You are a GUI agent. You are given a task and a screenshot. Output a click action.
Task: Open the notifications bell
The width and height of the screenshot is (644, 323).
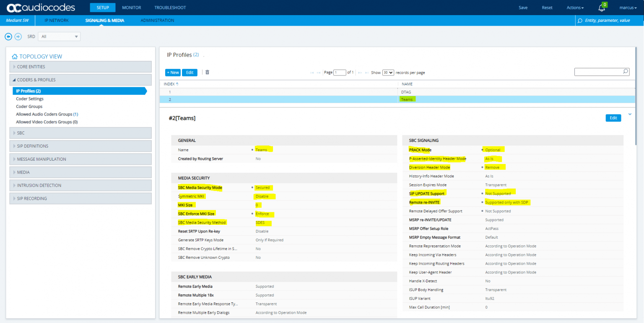[x=602, y=8]
